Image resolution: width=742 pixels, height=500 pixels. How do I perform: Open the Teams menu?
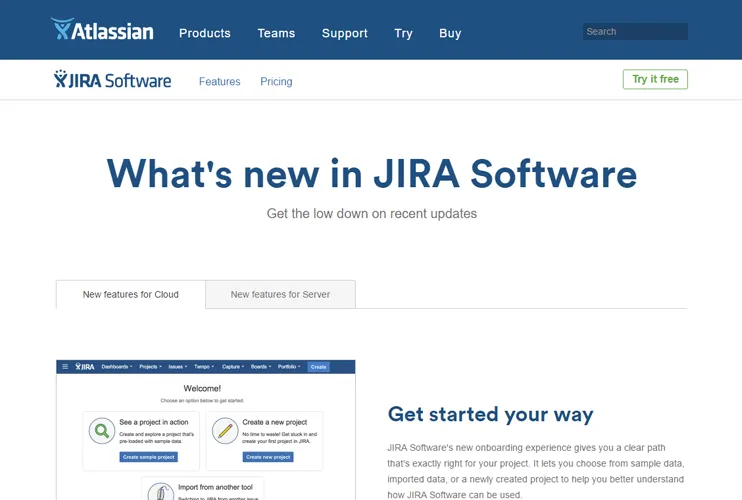276,33
